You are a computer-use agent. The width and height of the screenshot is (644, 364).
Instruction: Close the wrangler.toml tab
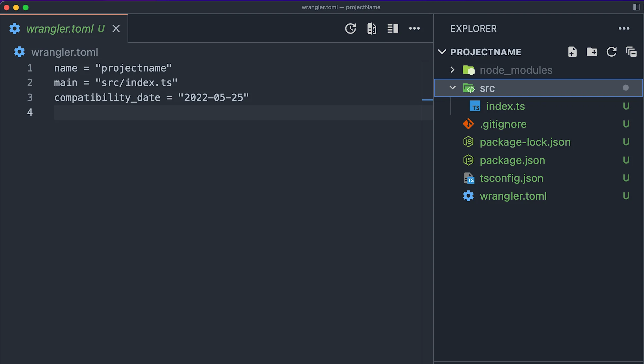116,29
